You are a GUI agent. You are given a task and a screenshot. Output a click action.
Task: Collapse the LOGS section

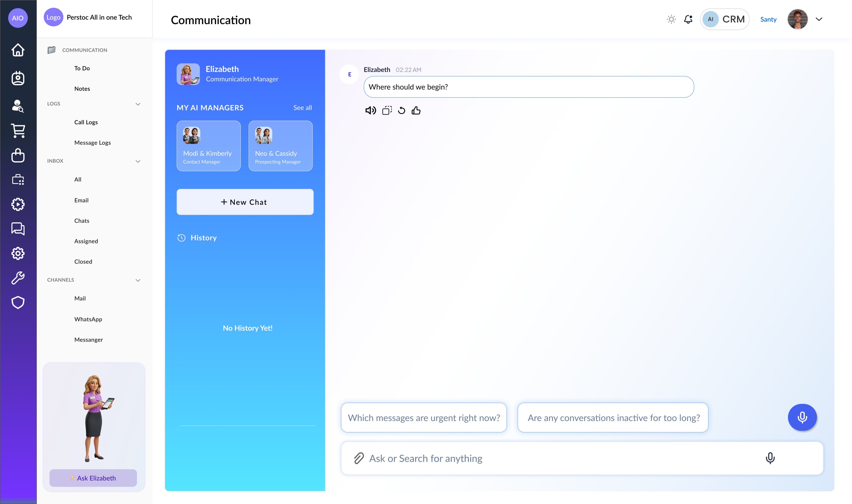[x=138, y=104]
